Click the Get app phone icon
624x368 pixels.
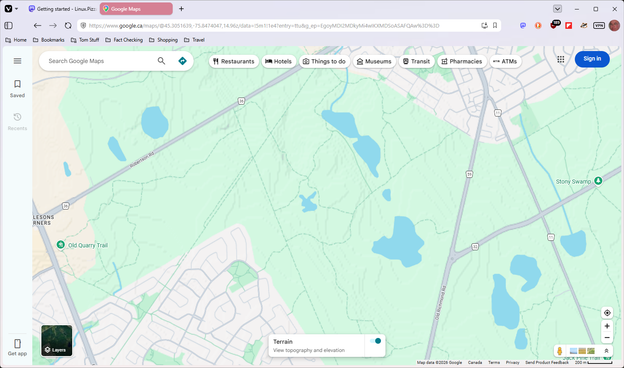(x=17, y=343)
